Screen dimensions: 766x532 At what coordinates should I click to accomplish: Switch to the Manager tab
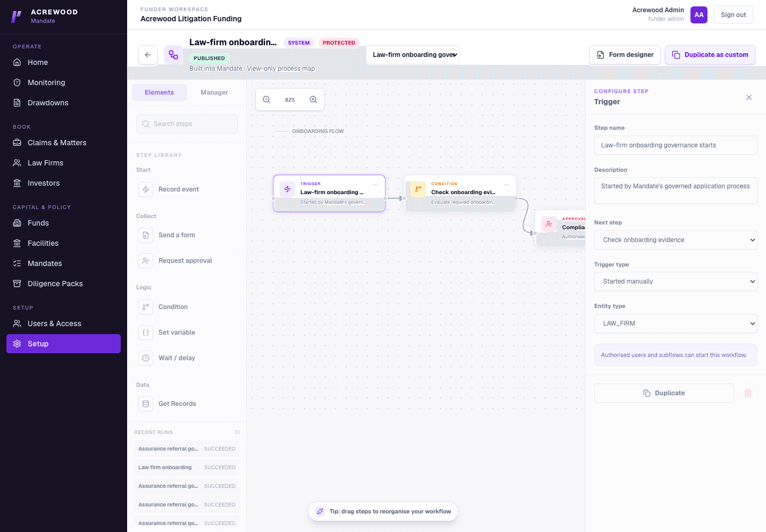(x=214, y=93)
